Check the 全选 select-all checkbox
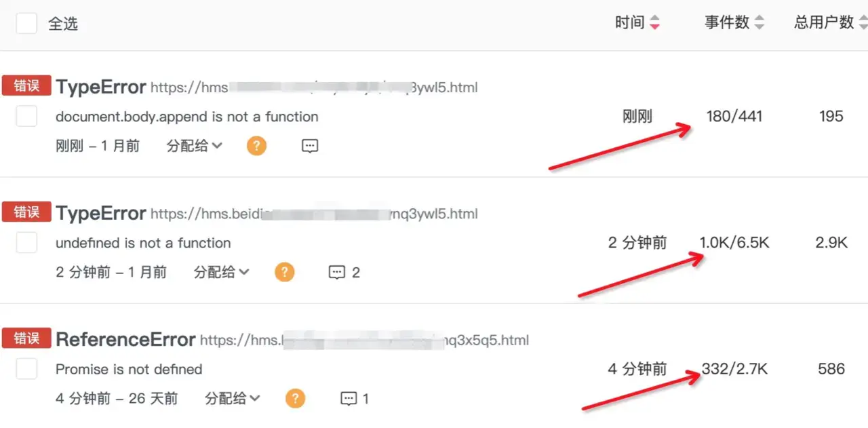The width and height of the screenshot is (868, 428). click(x=26, y=23)
